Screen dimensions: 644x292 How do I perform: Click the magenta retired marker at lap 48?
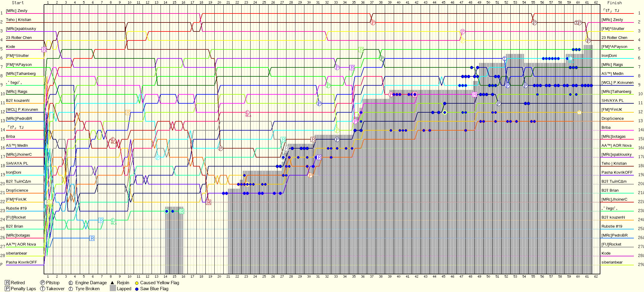pyautogui.click(x=475, y=94)
